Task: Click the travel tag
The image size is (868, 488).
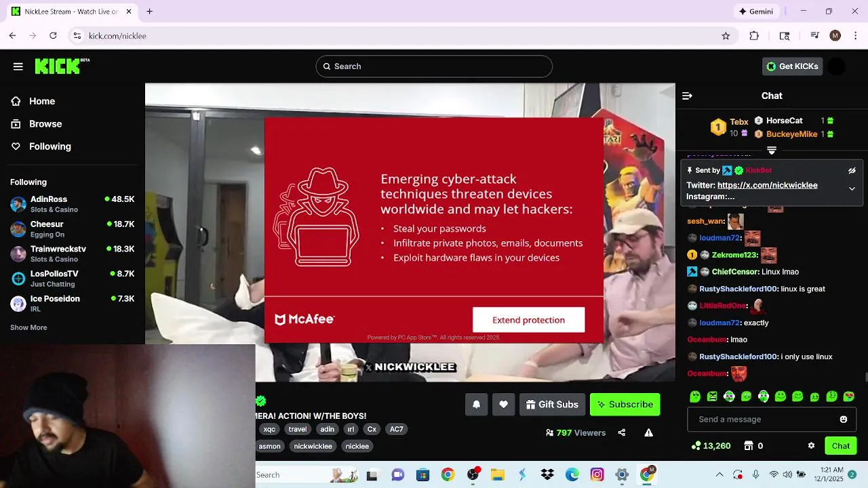Action: pyautogui.click(x=298, y=429)
